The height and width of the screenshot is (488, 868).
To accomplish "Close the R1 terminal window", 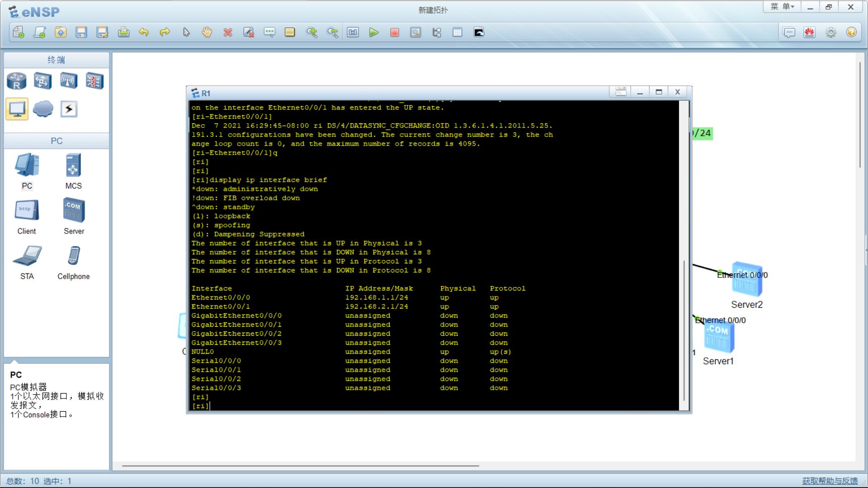I will coord(677,92).
